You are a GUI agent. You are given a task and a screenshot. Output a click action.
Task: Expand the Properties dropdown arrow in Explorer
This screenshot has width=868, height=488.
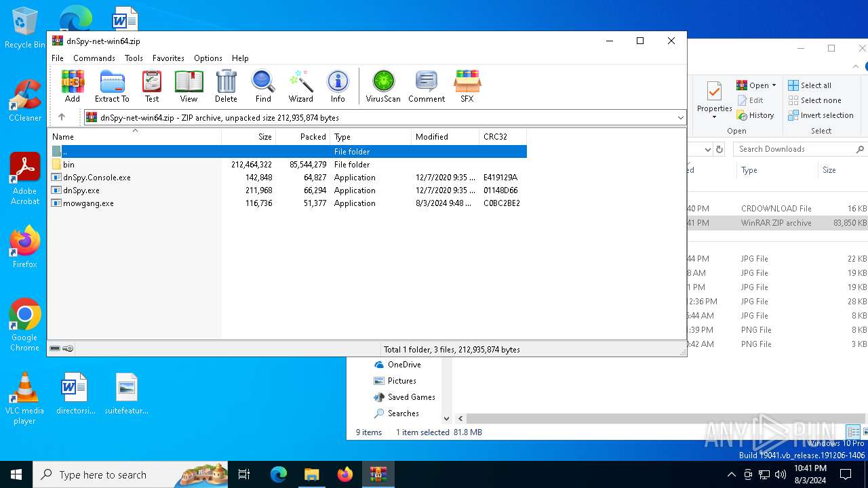pyautogui.click(x=714, y=117)
